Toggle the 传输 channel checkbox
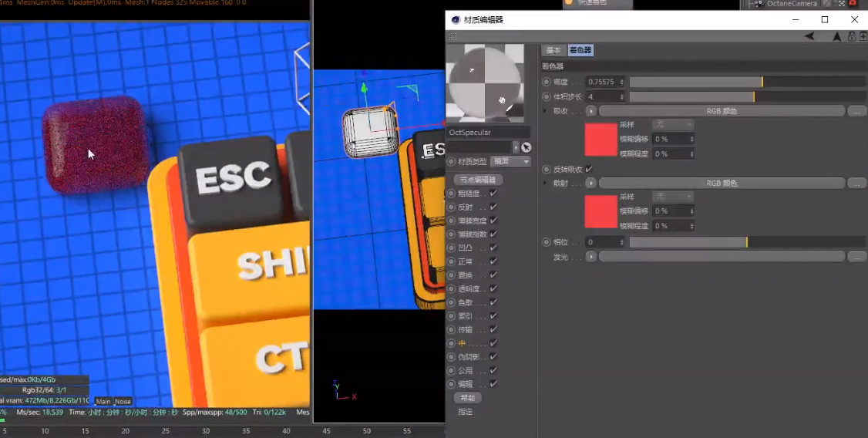This screenshot has height=438, width=868. [493, 329]
